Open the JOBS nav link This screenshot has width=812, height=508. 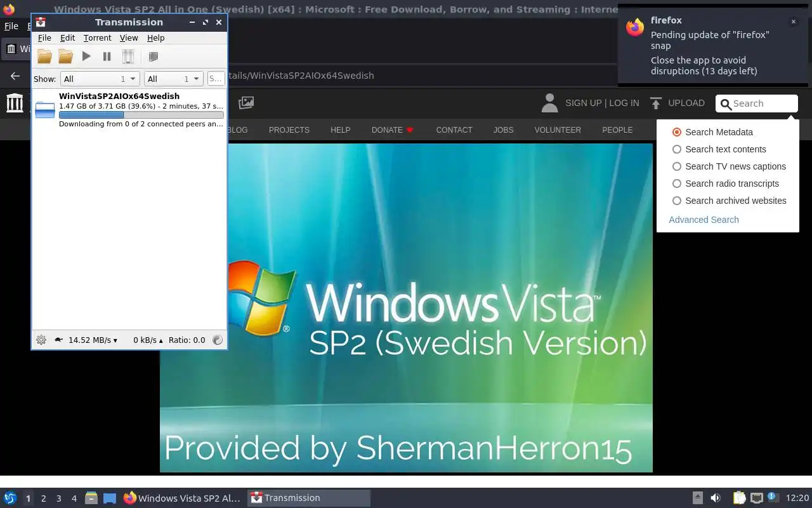[x=503, y=130]
